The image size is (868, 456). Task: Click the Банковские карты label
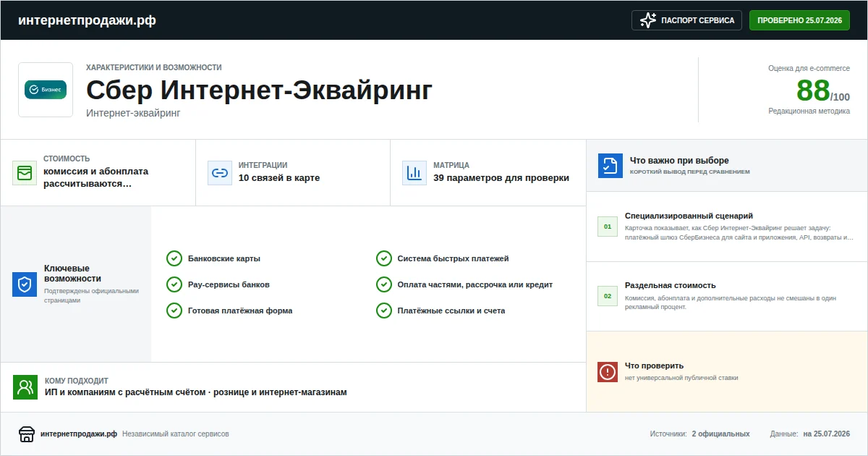click(224, 258)
